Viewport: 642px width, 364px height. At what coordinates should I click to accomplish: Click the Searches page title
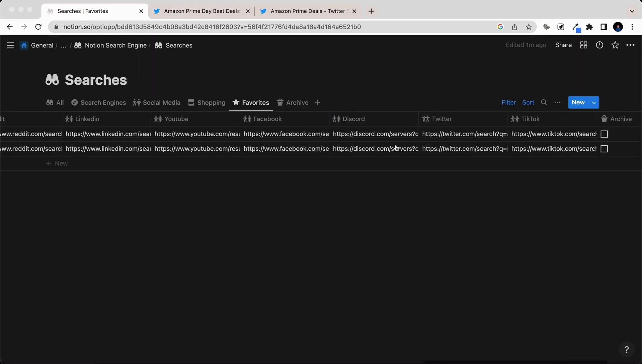coord(96,80)
